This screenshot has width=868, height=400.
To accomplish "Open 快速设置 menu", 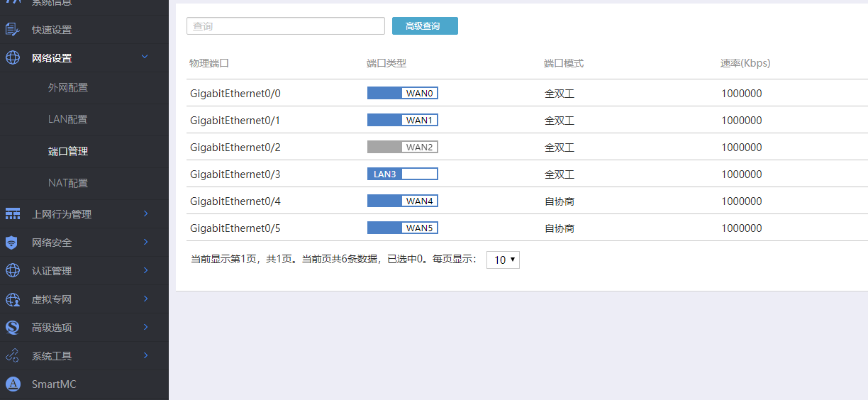I will [x=84, y=30].
